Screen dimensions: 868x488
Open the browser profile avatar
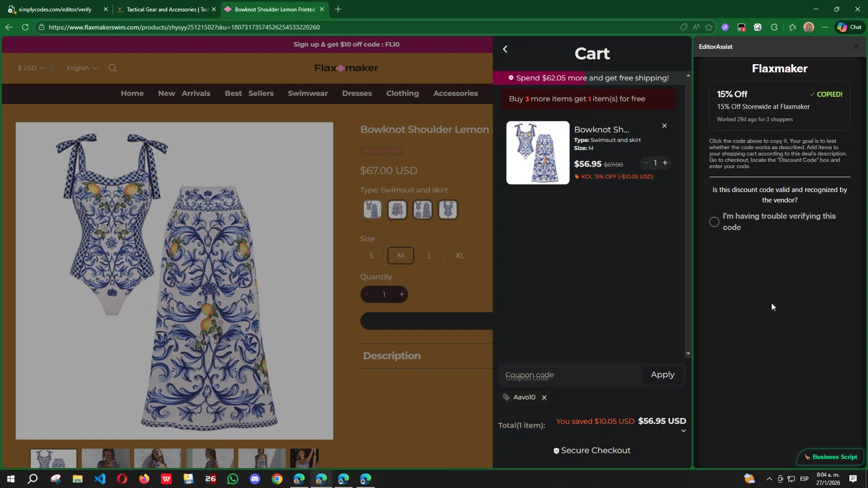809,27
